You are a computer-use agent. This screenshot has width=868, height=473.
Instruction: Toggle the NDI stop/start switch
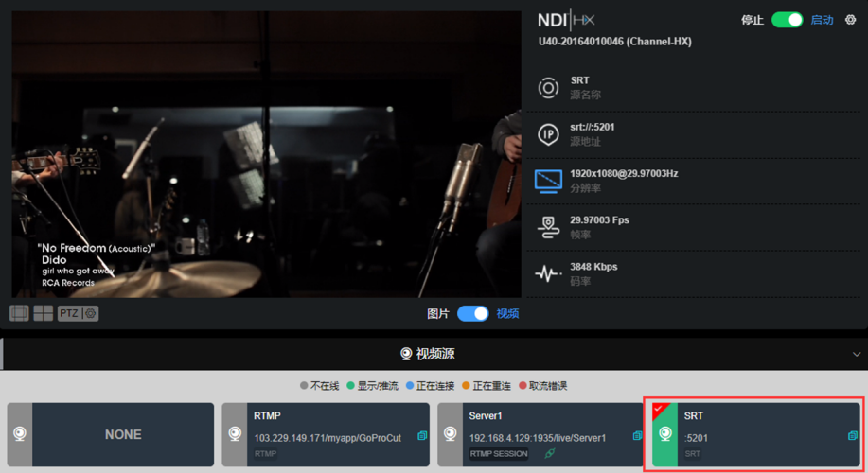[x=787, y=20]
